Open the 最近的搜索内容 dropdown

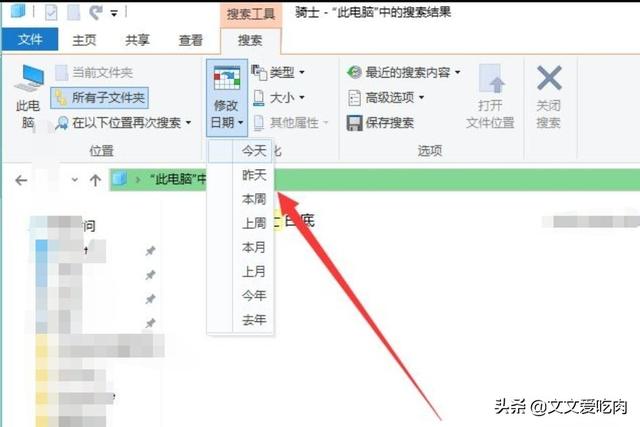pos(404,73)
